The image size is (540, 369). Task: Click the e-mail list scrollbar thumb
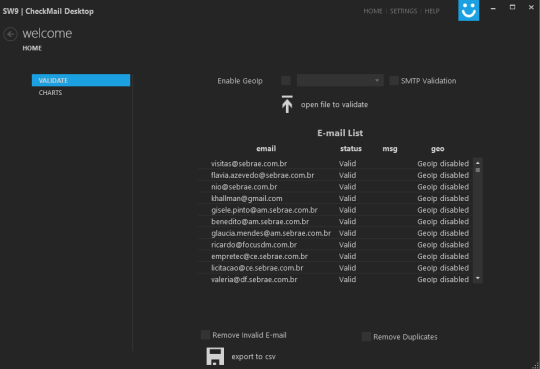coord(478,170)
